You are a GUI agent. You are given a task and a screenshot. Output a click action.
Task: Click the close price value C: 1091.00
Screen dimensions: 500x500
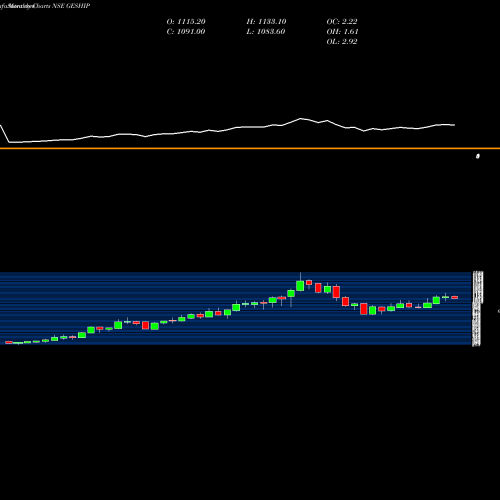[x=186, y=32]
